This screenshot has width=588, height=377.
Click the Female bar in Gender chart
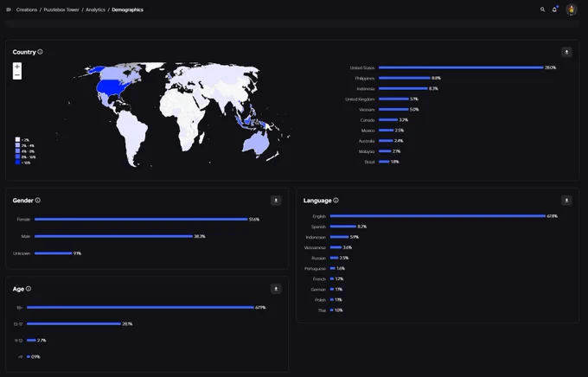coord(141,219)
